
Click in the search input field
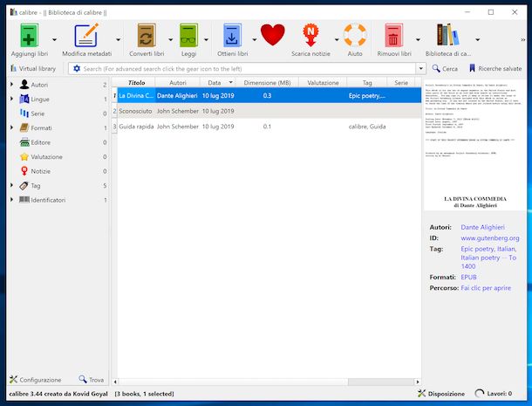point(249,69)
